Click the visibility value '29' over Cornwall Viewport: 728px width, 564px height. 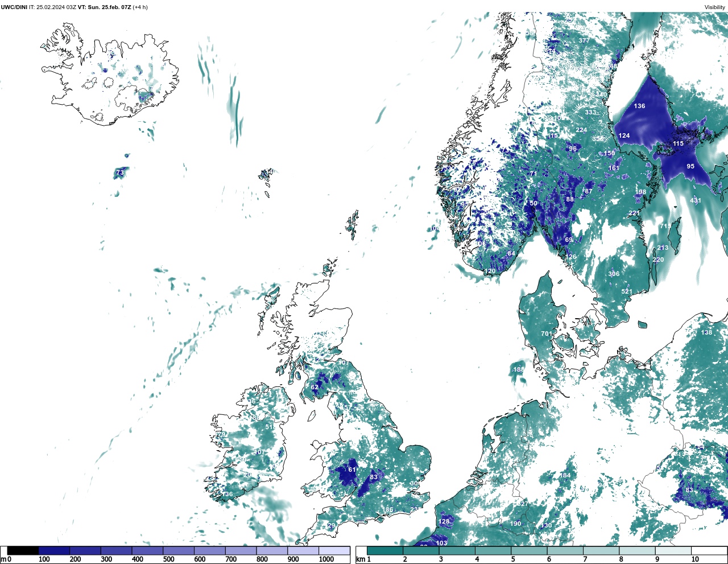(331, 525)
